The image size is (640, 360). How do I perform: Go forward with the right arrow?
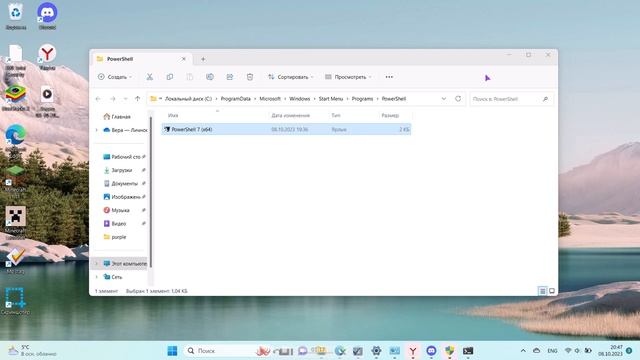113,99
